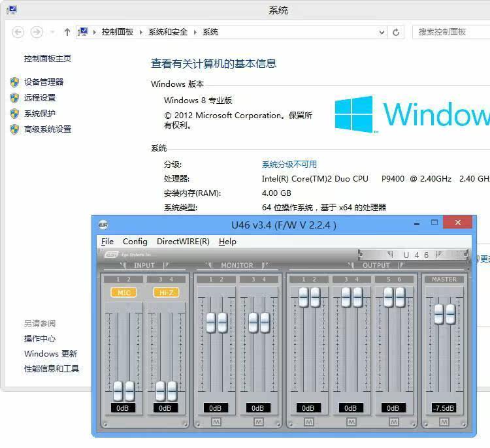Open 设备管理器 from sidebar
Image resolution: width=490 pixels, height=448 pixels.
click(x=44, y=82)
